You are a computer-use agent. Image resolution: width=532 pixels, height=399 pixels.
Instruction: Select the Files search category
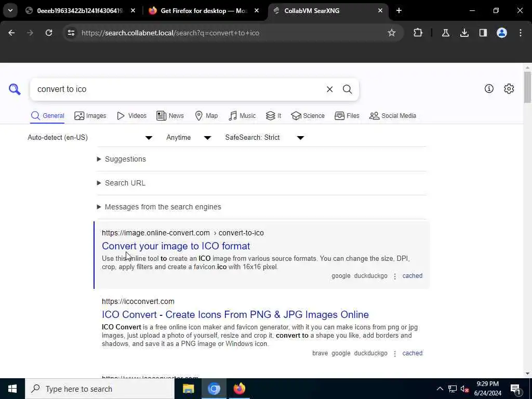(347, 116)
